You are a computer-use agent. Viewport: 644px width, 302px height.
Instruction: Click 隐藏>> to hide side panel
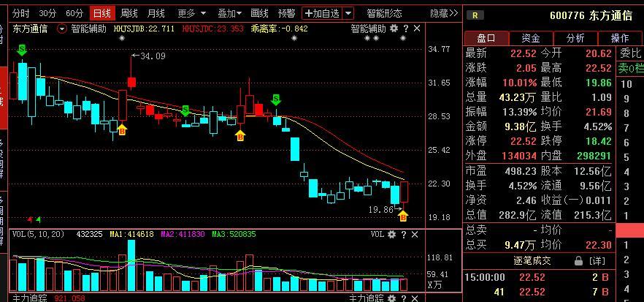point(444,14)
